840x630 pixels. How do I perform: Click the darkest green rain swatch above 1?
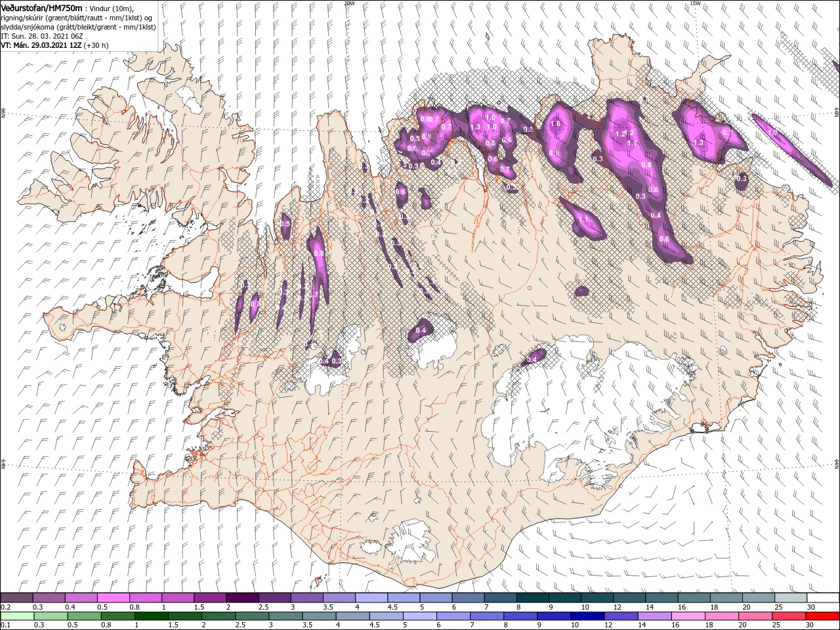point(151,616)
